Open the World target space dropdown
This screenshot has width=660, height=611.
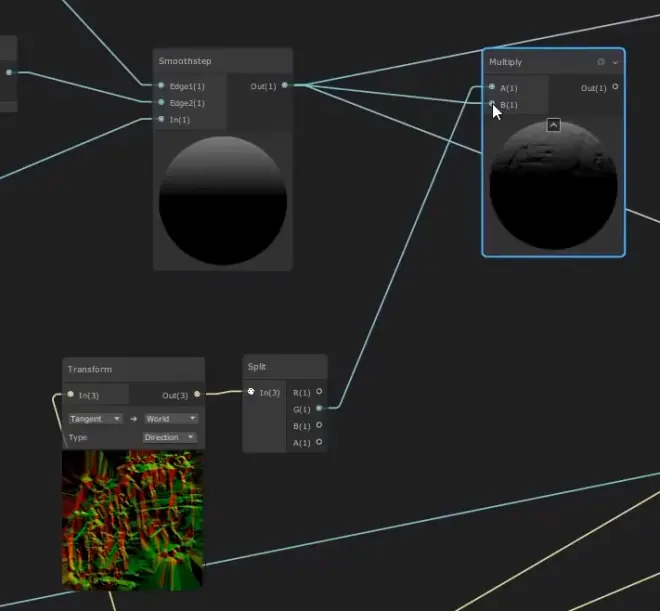point(170,419)
